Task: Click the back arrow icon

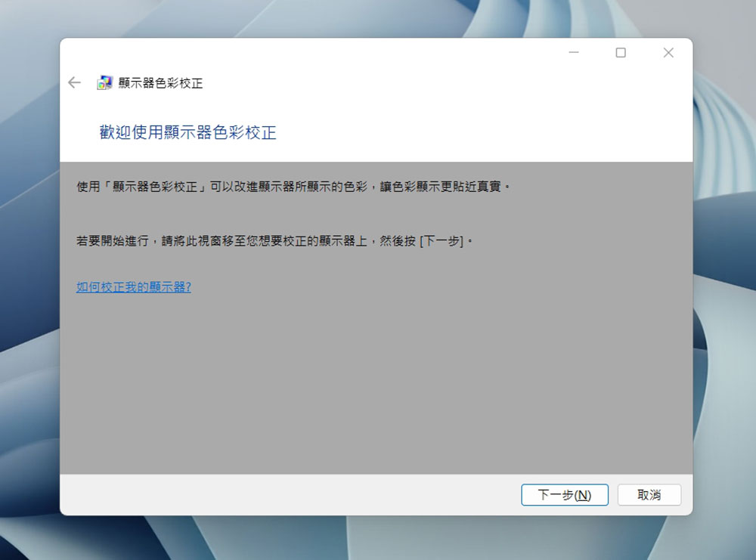Action: 74,83
